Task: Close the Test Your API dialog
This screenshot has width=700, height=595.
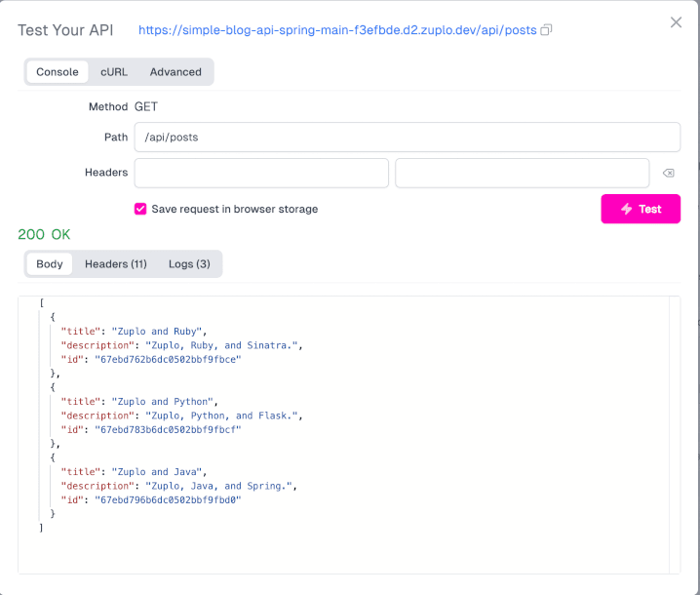Action: pos(676,22)
